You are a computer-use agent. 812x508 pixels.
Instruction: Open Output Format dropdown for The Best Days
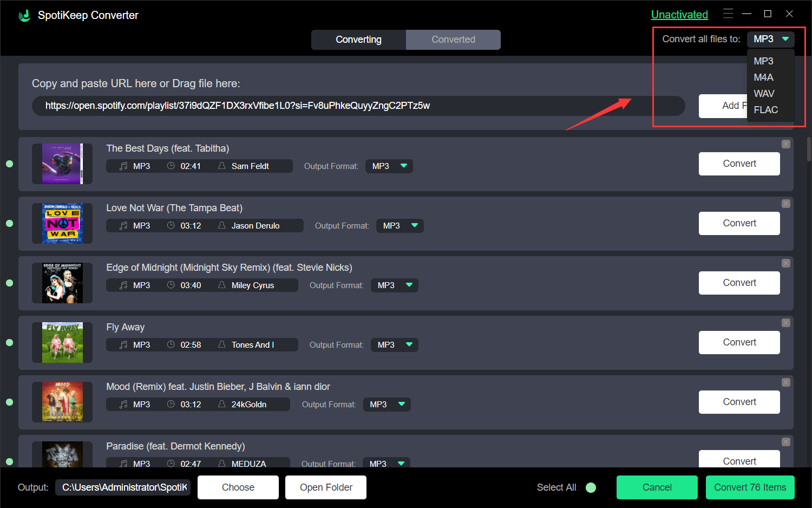(x=389, y=166)
